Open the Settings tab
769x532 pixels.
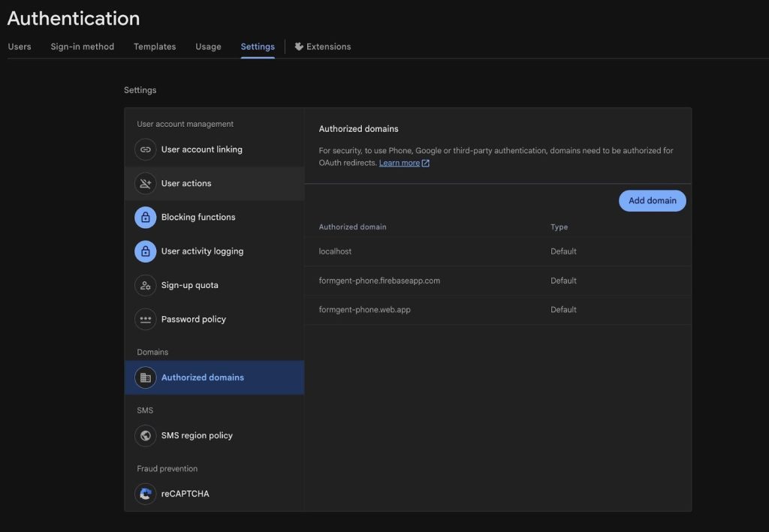point(258,47)
